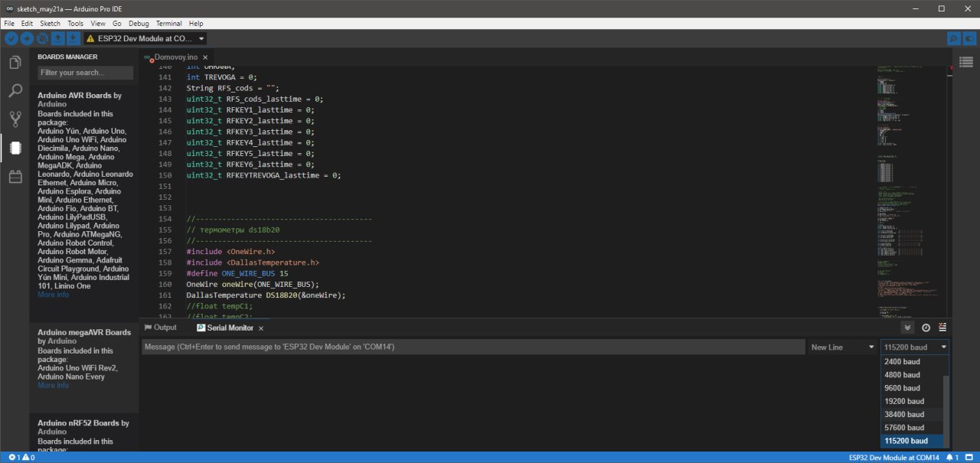Image resolution: width=980 pixels, height=463 pixels.
Task: Open the Boards Manager sidebar icon
Action: coord(15,148)
